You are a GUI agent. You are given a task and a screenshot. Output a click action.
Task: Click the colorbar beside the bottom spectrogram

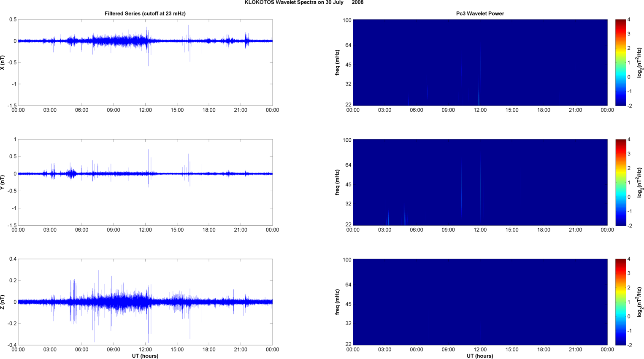[x=620, y=302]
